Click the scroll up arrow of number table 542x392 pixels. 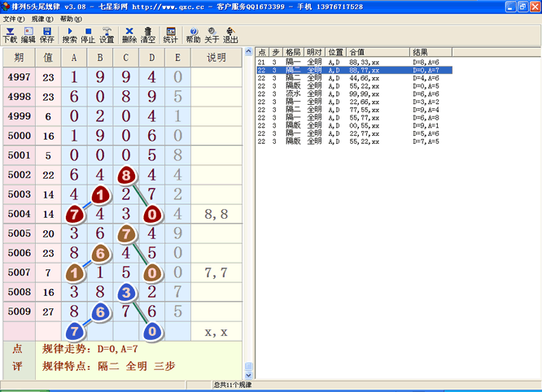tap(248, 52)
